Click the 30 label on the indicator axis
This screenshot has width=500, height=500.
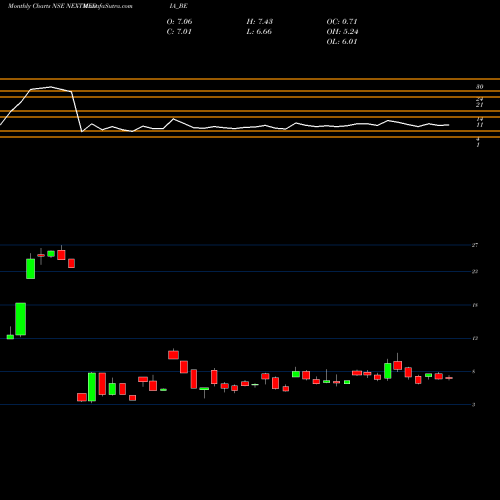479,87
